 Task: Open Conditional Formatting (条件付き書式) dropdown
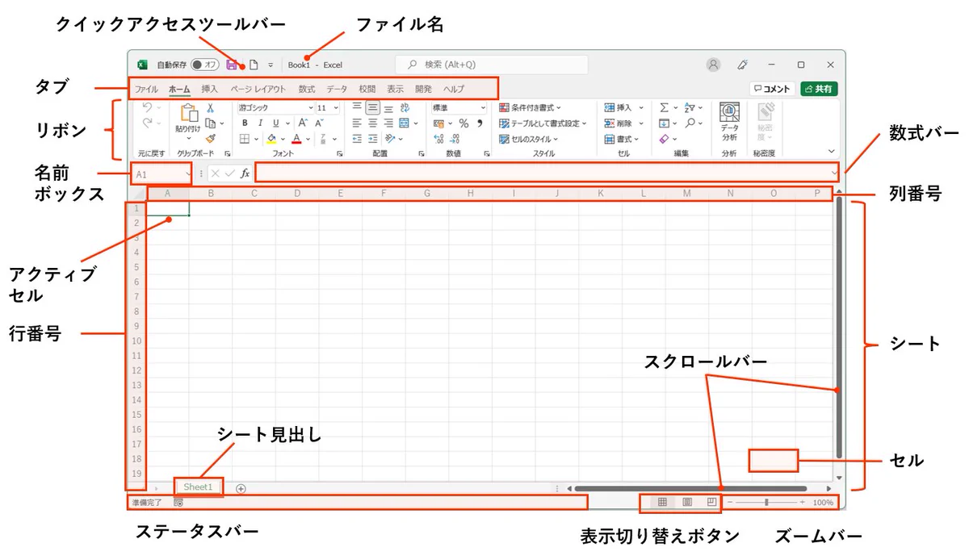[530, 107]
